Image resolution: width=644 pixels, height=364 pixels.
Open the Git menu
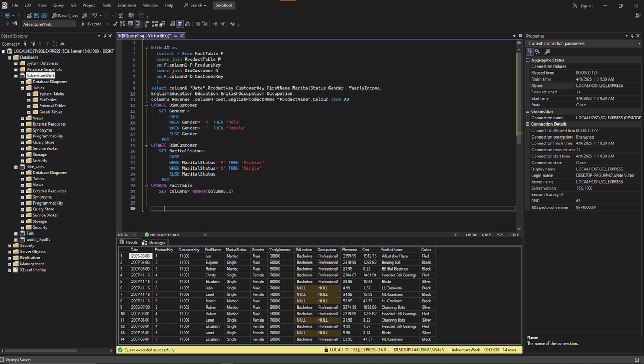[x=73, y=5]
